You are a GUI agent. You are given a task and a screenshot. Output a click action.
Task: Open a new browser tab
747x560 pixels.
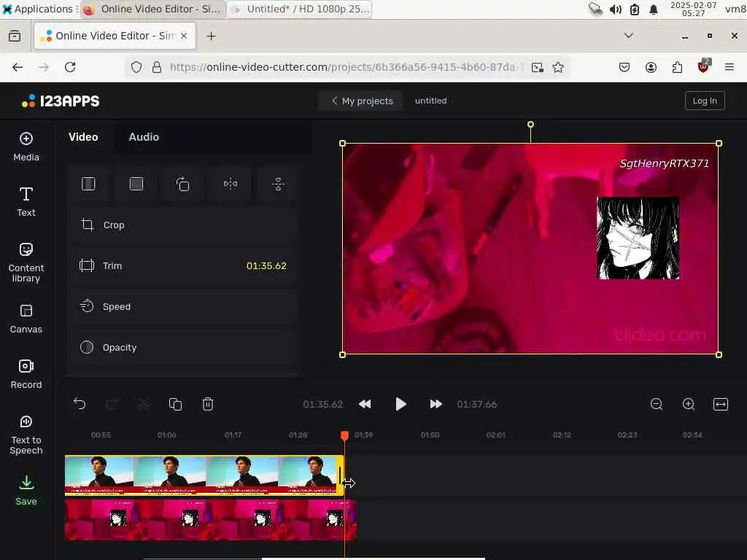[211, 36]
